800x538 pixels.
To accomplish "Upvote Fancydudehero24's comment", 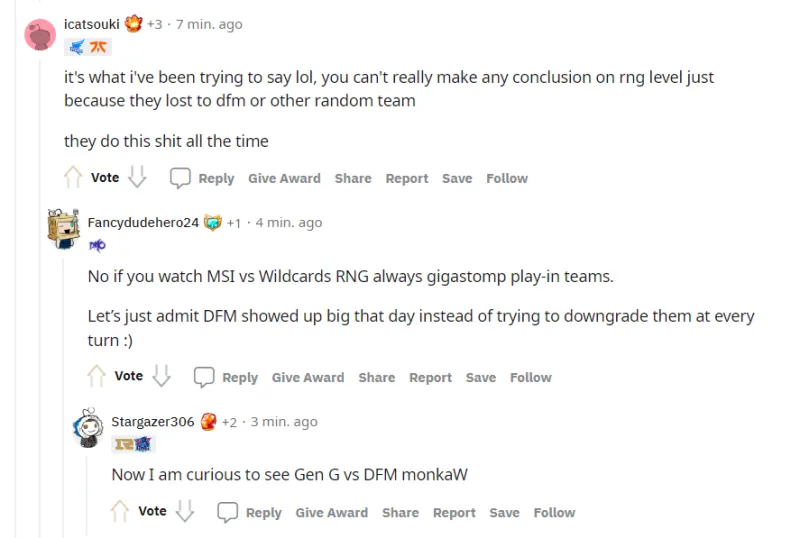I will click(97, 377).
